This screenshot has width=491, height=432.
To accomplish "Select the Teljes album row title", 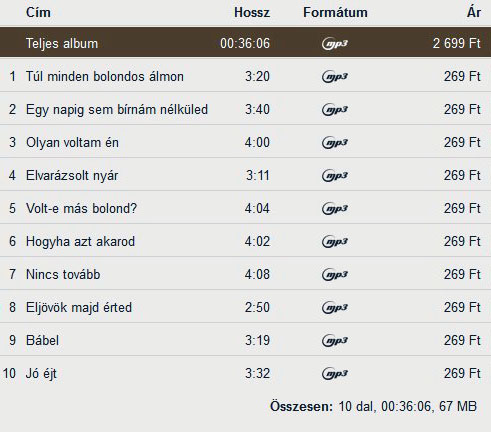I will [x=62, y=43].
